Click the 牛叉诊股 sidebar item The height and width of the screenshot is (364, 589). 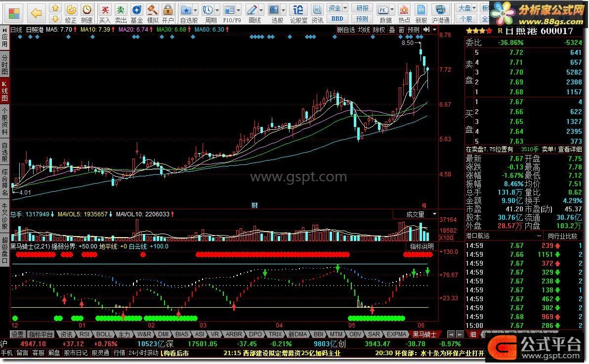[x=4, y=216]
